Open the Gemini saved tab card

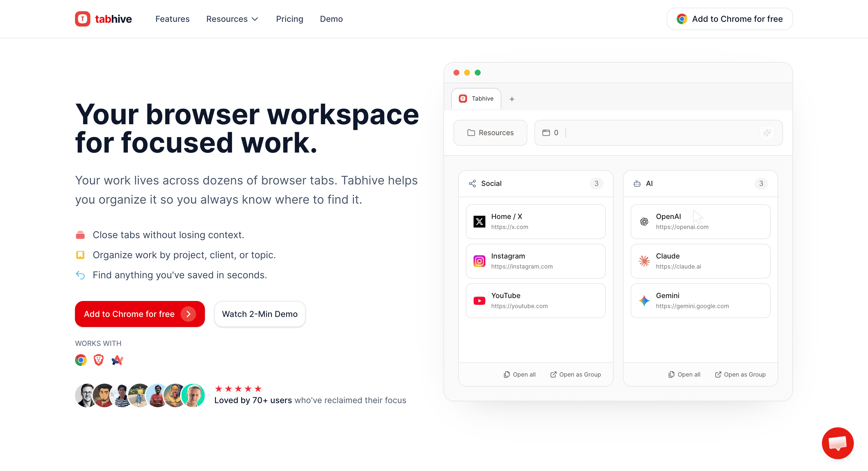tap(700, 300)
